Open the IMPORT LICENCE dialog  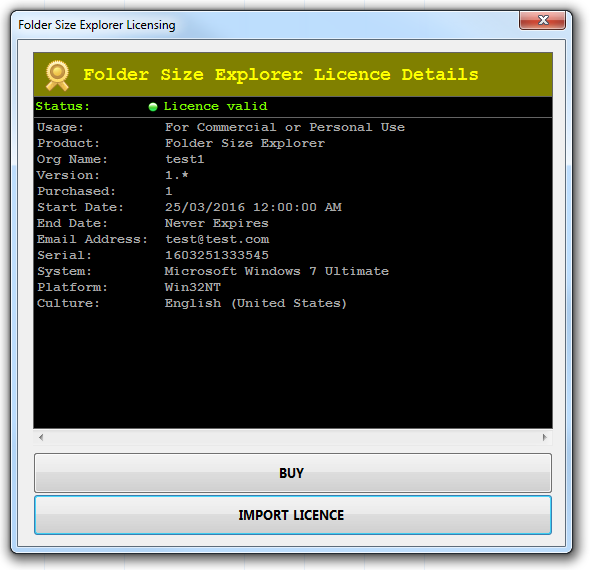tap(293, 515)
